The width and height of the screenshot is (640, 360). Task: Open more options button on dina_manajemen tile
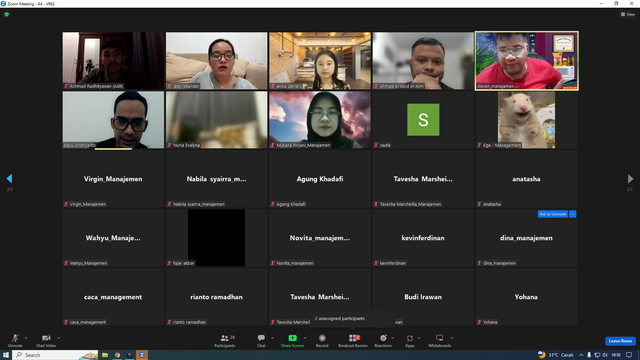[573, 214]
